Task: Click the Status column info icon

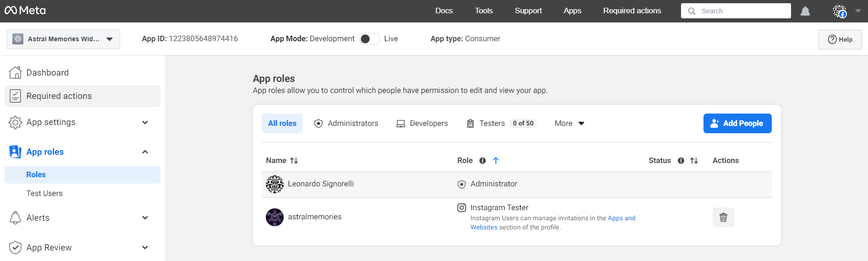Action: tap(681, 161)
